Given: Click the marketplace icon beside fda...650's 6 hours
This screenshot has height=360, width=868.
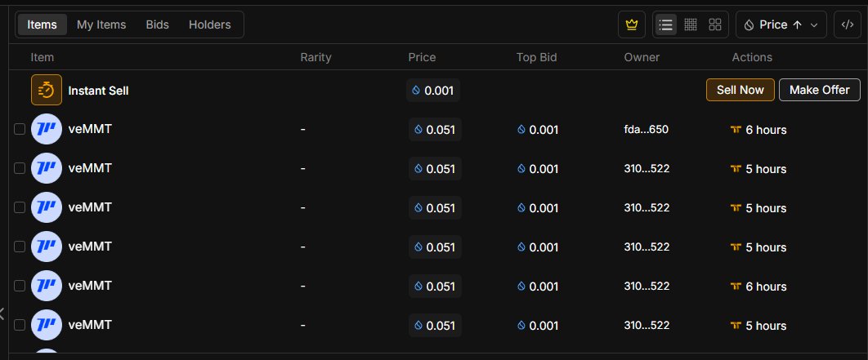Looking at the screenshot, I should point(736,130).
